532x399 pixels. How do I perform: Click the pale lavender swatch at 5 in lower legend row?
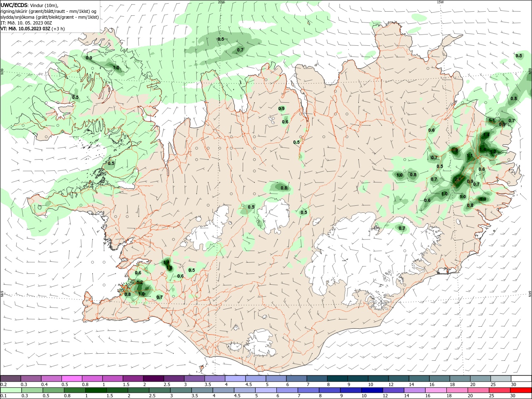pyautogui.click(x=266, y=390)
